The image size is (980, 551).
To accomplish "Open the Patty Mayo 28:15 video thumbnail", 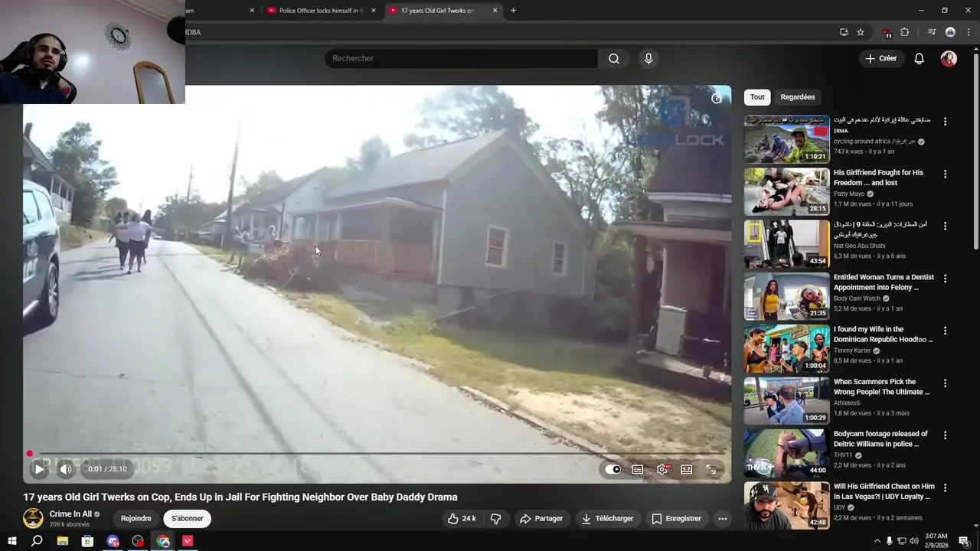I will (x=786, y=191).
